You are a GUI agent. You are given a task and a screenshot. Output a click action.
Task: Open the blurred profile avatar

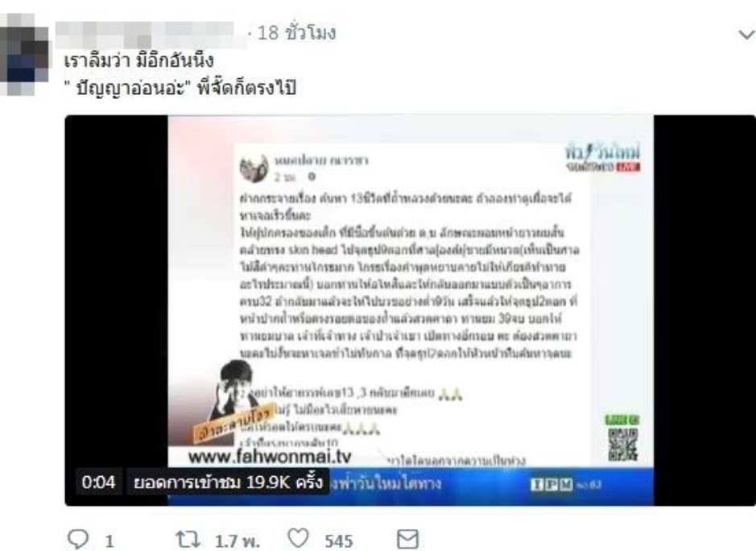(24, 54)
